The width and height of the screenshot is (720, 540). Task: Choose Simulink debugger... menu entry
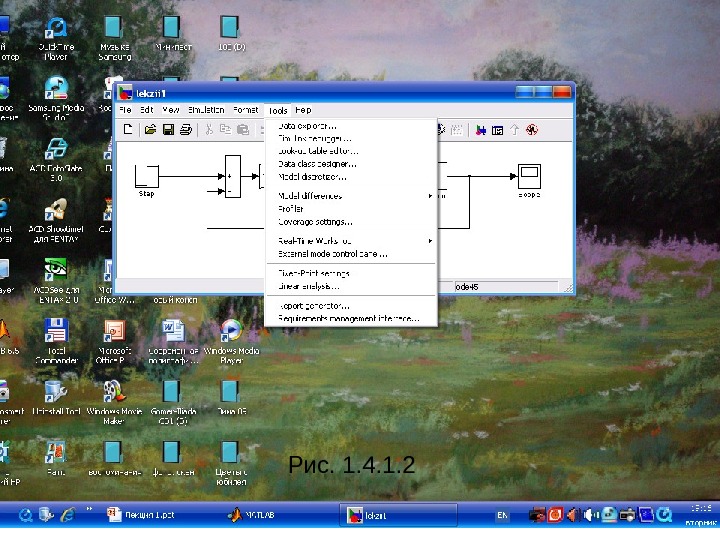351,138
